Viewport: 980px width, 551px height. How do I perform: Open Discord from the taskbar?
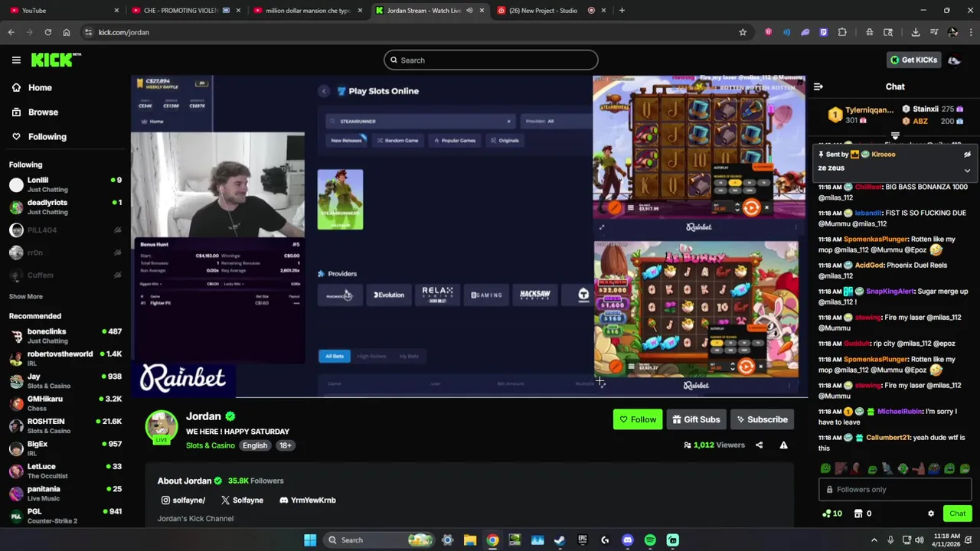[x=628, y=540]
